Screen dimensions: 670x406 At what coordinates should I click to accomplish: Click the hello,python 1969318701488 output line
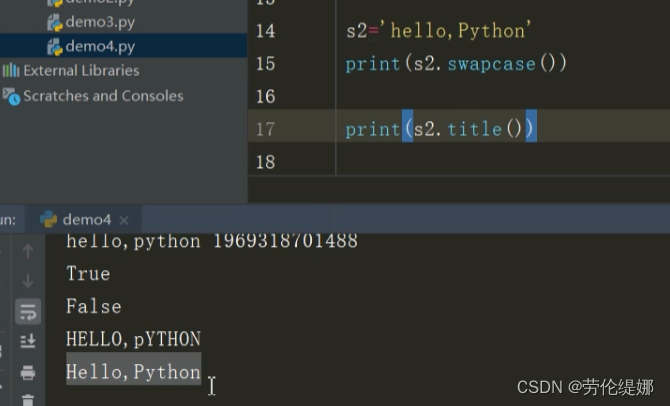point(212,241)
